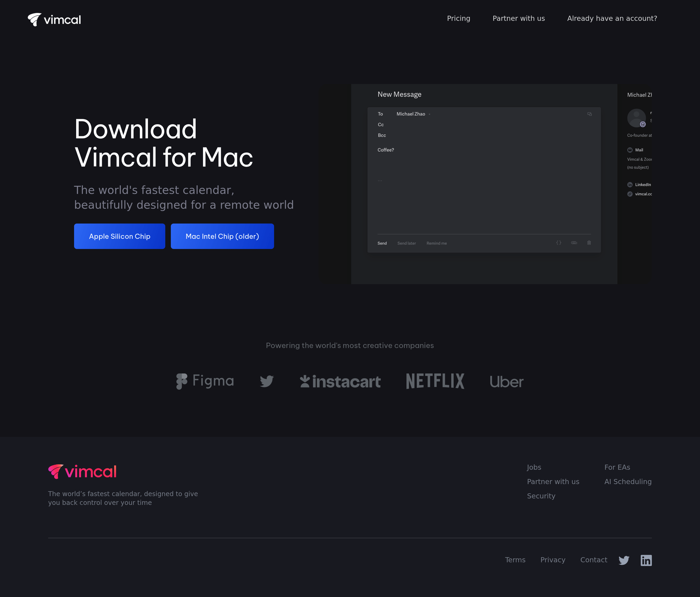
Task: Click the Coffee? subject line
Action: click(x=386, y=150)
